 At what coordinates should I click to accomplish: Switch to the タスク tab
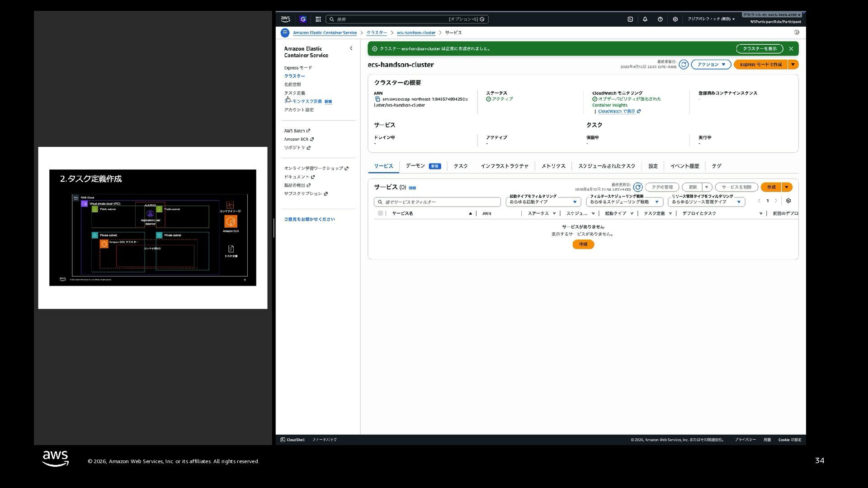(x=460, y=166)
